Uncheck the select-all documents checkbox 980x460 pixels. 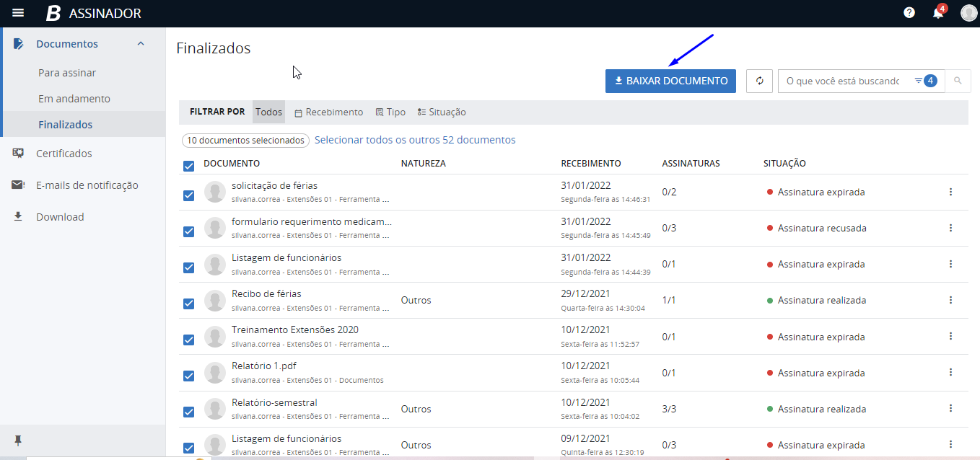(189, 167)
